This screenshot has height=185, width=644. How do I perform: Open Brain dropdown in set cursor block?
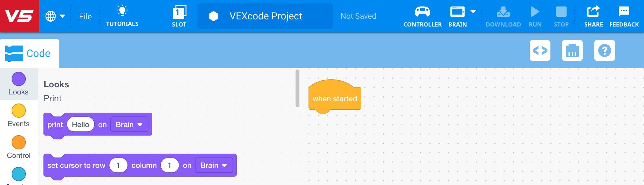pos(214,165)
